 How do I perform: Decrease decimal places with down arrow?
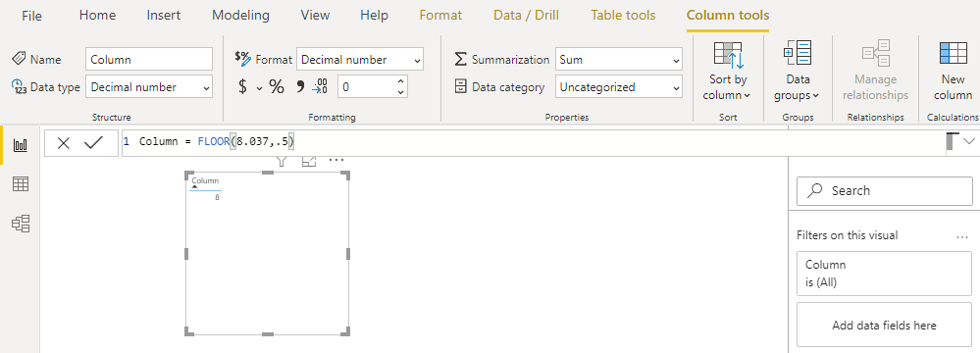point(400,92)
